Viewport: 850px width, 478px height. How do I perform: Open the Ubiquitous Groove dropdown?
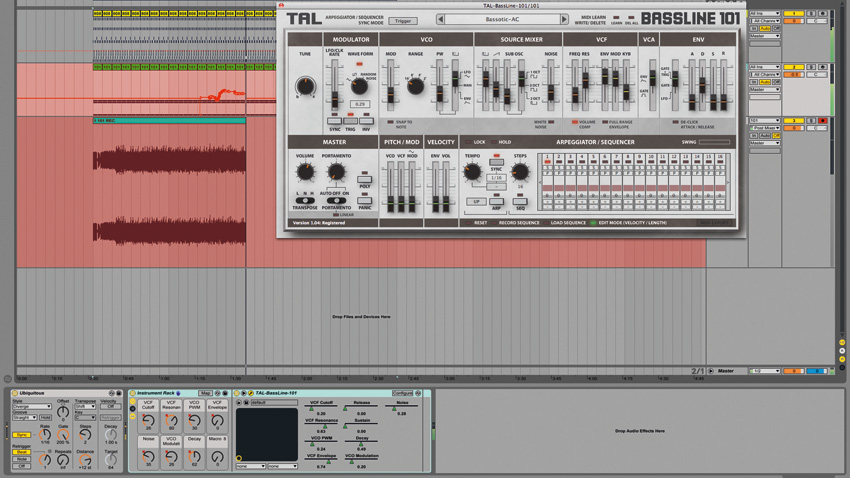[24, 418]
